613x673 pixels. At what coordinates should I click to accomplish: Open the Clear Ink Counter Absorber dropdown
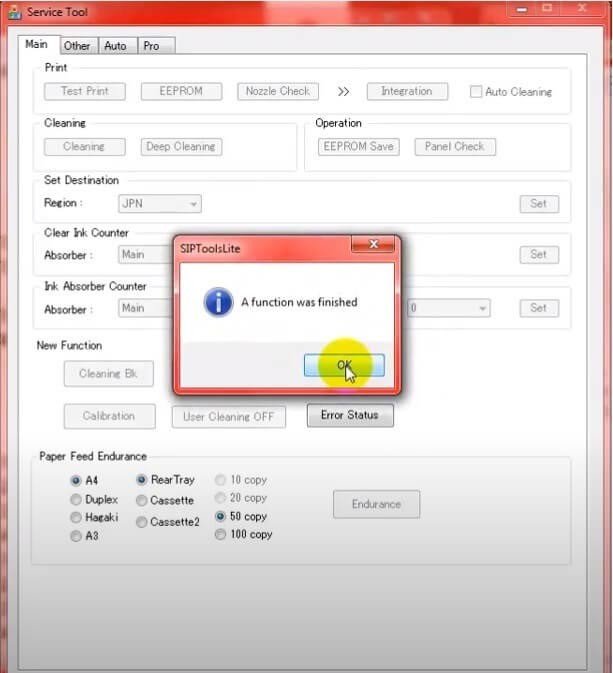(146, 255)
